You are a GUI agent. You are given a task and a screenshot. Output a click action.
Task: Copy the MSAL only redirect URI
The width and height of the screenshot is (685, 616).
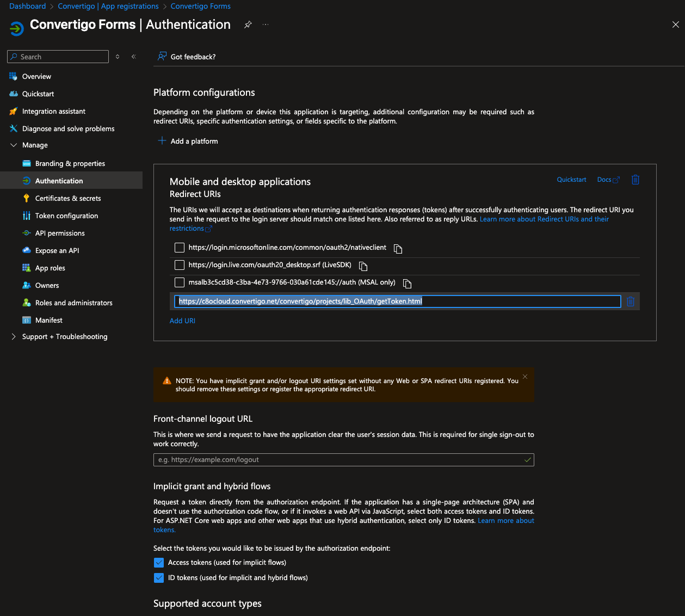click(407, 284)
